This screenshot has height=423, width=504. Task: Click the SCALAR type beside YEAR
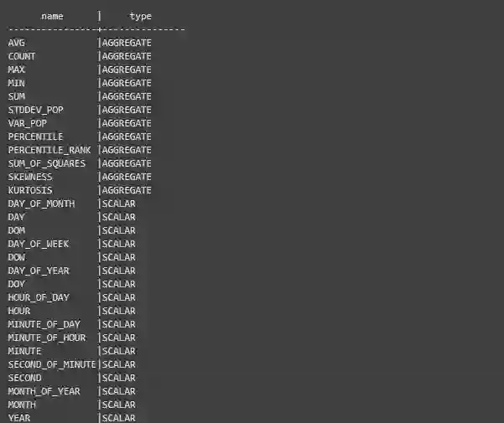pyautogui.click(x=118, y=418)
